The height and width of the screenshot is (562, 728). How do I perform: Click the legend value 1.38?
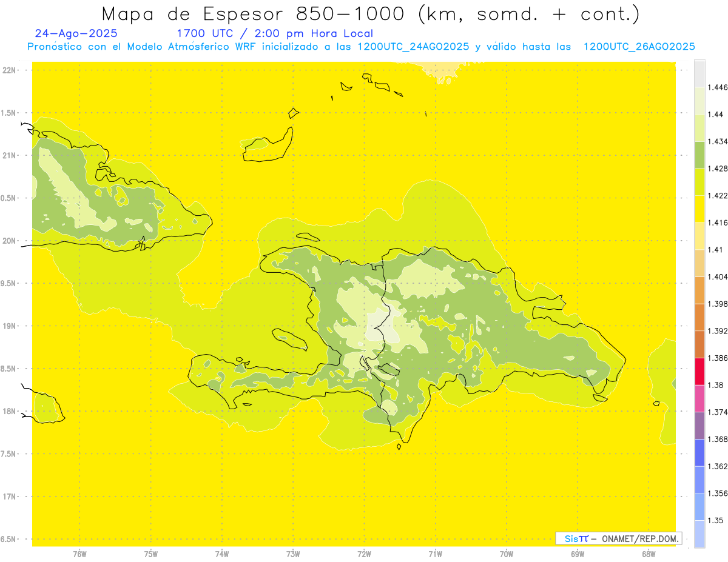[716, 385]
